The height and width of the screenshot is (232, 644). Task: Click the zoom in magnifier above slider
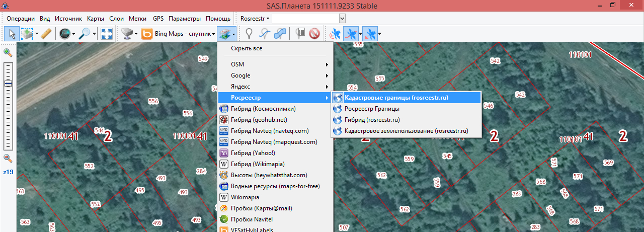pos(8,53)
